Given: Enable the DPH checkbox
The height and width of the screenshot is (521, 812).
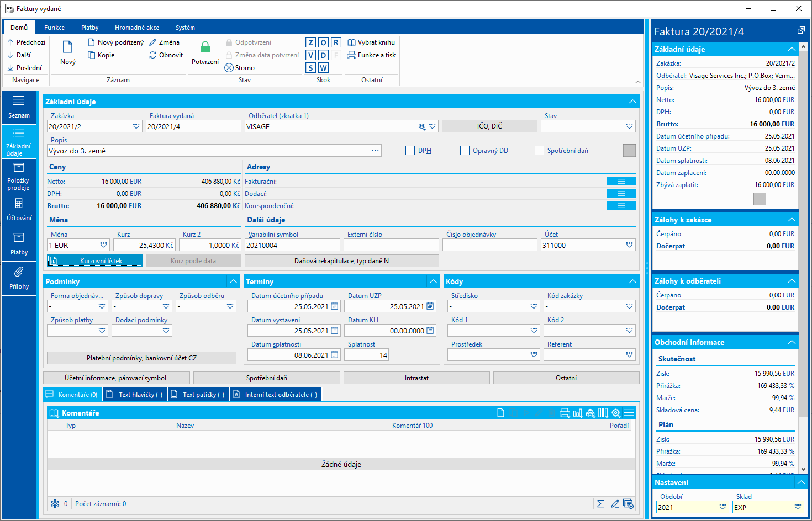Looking at the screenshot, I should tap(410, 151).
